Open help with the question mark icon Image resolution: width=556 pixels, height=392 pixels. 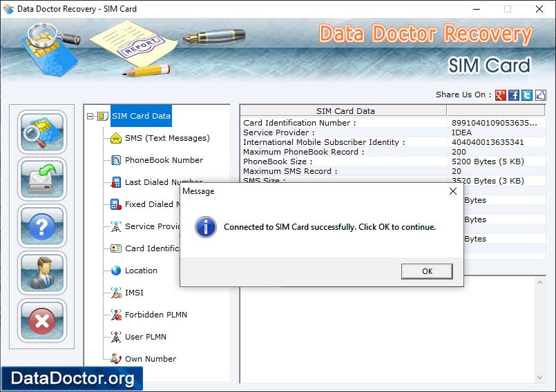42,226
